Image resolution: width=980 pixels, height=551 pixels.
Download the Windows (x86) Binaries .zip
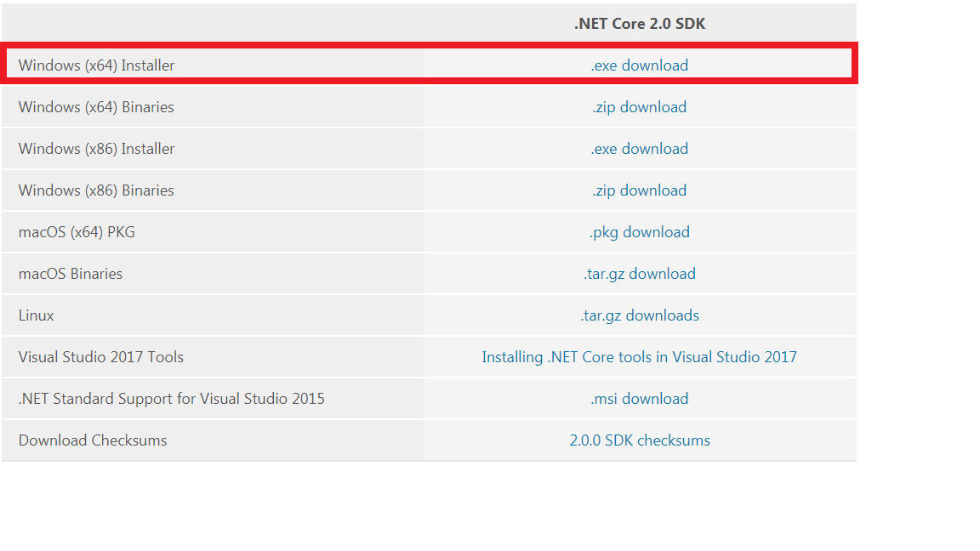[x=640, y=190]
